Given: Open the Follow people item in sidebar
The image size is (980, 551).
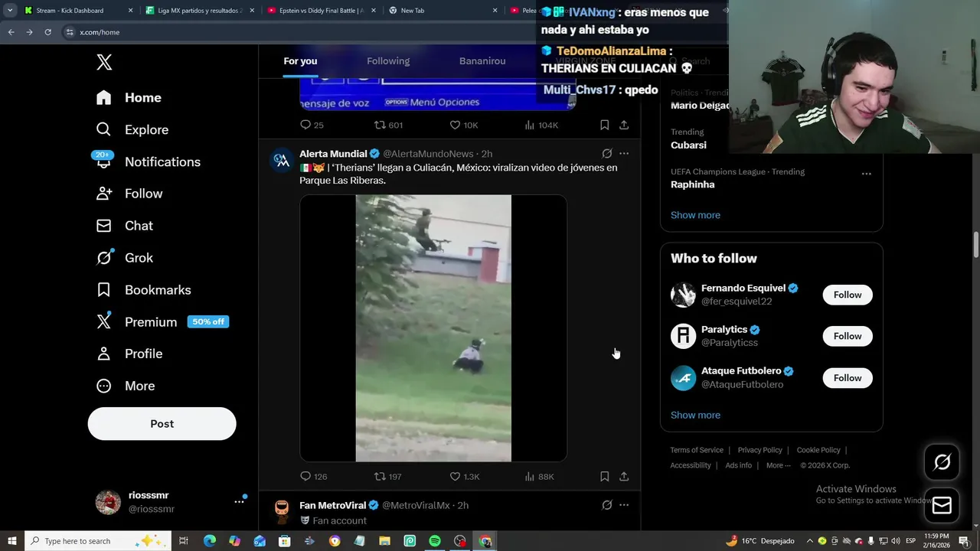Looking at the screenshot, I should (x=129, y=194).
